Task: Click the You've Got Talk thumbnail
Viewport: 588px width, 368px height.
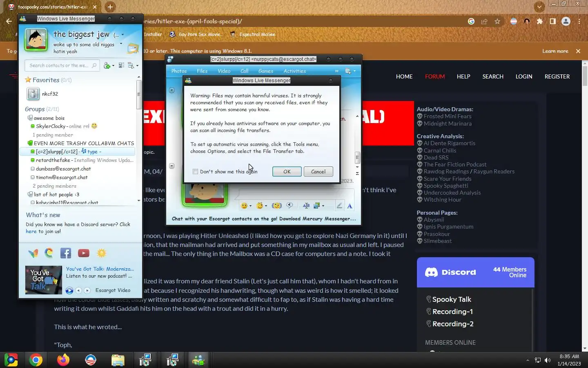Action: (44, 280)
